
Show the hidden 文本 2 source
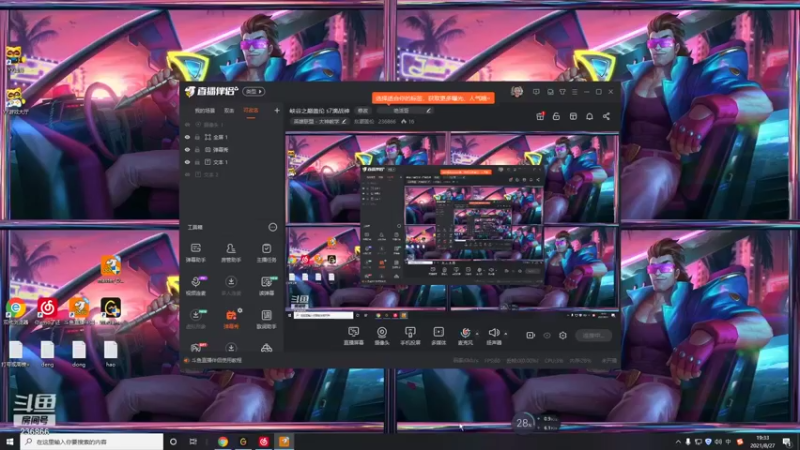coord(187,174)
